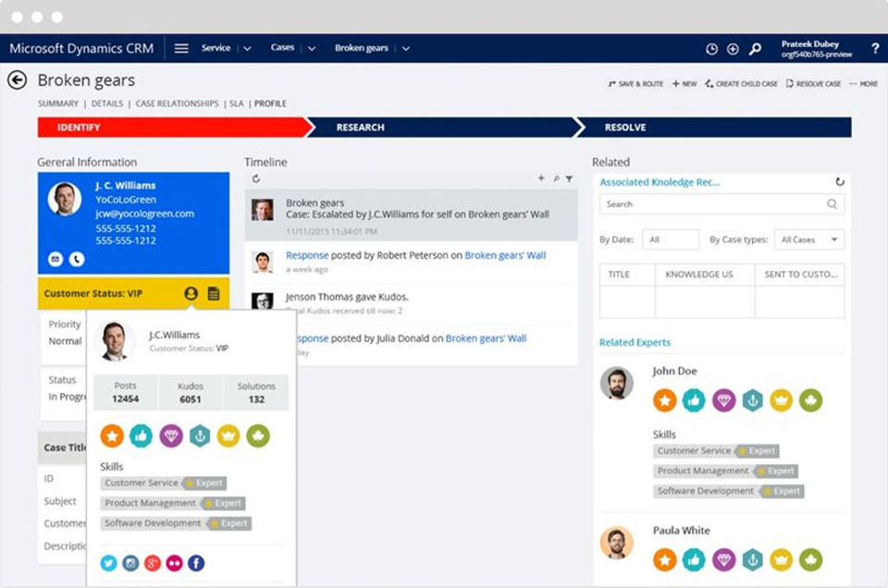This screenshot has width=888, height=588.
Task: Add a new Timeline entry with plus
Action: pyautogui.click(x=541, y=178)
